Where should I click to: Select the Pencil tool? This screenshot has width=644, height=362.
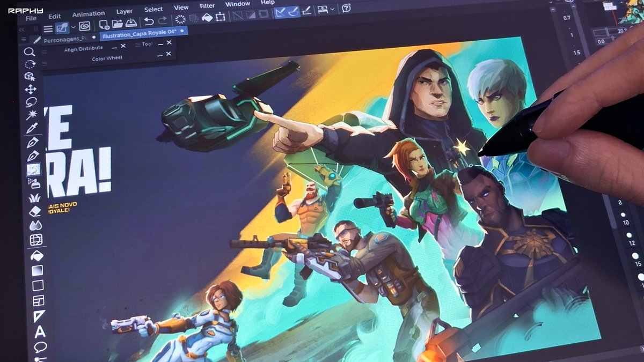(33, 156)
